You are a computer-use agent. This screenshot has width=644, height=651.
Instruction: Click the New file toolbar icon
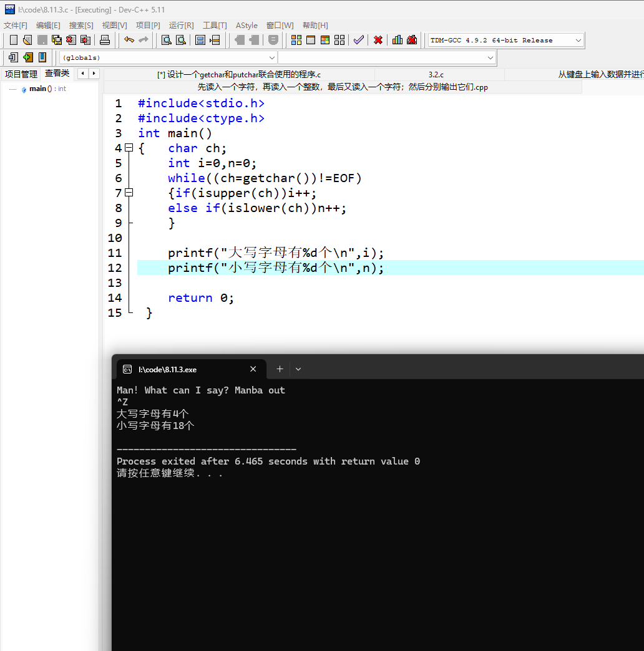(x=13, y=40)
